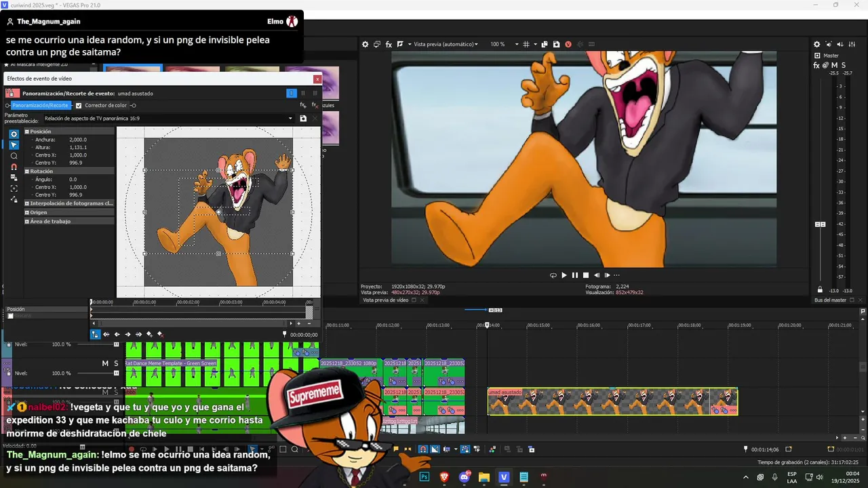Toggle split screen view in preview
868x488 pixels.
click(401, 44)
